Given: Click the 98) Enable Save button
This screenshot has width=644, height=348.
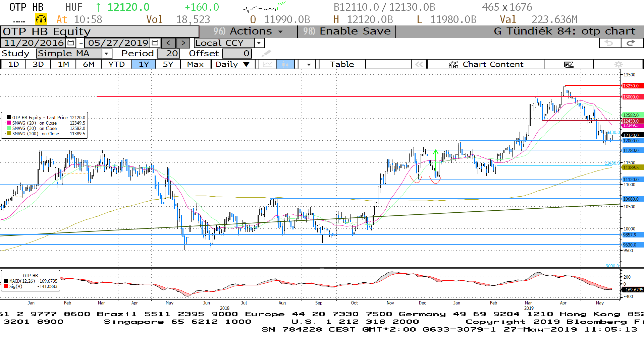Looking at the screenshot, I should (x=347, y=31).
